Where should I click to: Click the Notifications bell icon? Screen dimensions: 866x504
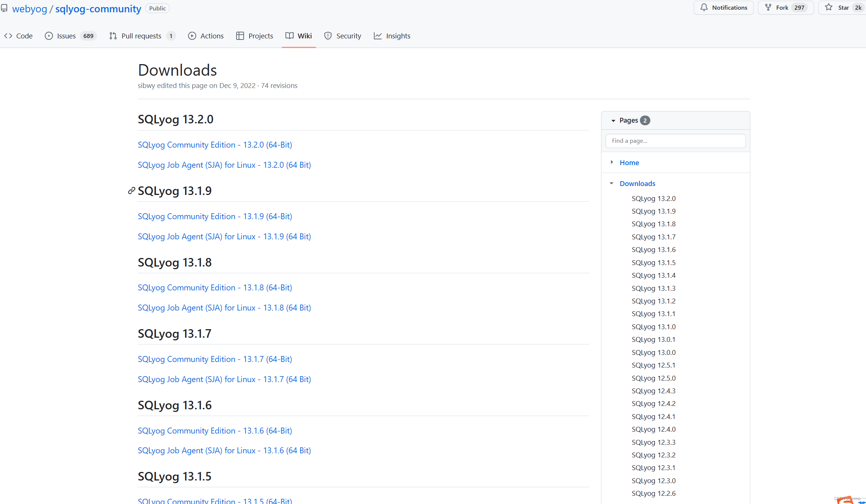coord(704,7)
